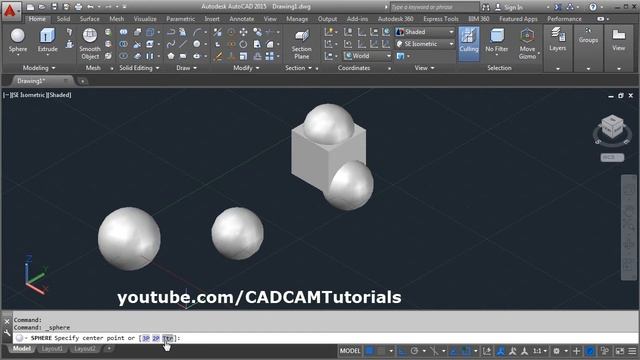Click the SE Isometric viewport label
The height and width of the screenshot is (360, 640).
click(x=28, y=95)
